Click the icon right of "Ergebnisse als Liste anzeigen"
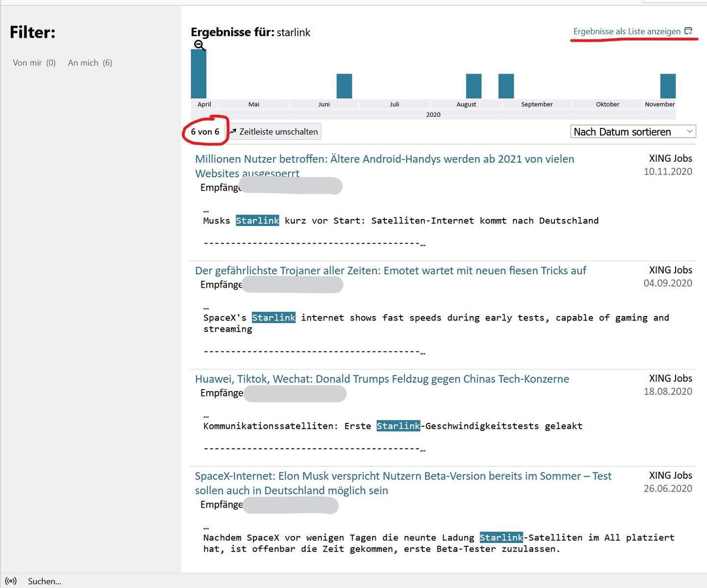Image resolution: width=707 pixels, height=588 pixels. click(688, 31)
